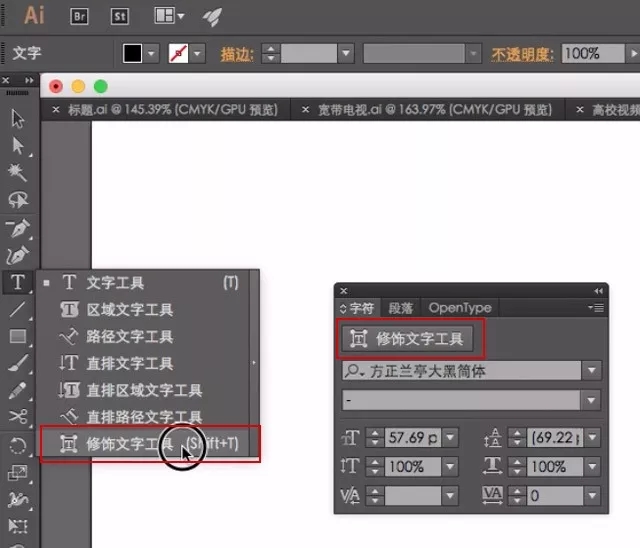
Task: Choose 直排文字工具 from the flyout
Action: tap(144, 363)
